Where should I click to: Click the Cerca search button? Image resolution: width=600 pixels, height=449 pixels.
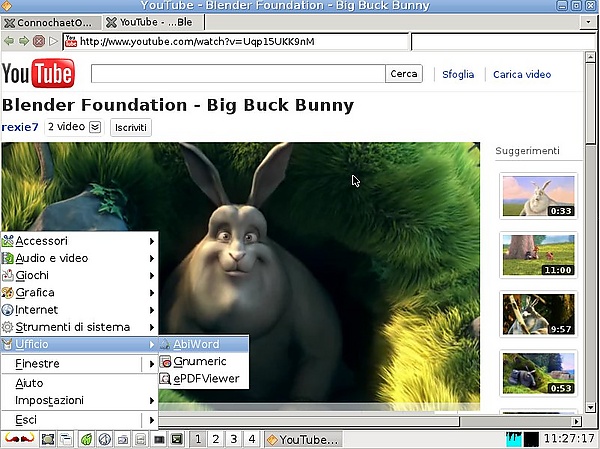point(404,74)
